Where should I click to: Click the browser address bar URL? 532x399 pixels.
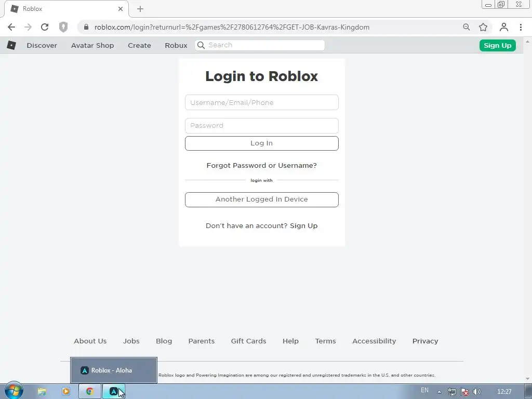tap(232, 27)
